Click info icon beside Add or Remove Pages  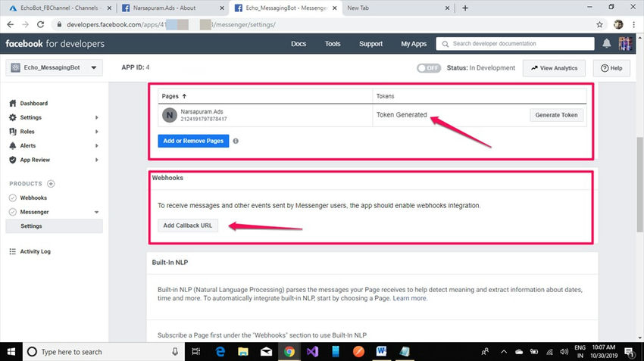click(236, 141)
